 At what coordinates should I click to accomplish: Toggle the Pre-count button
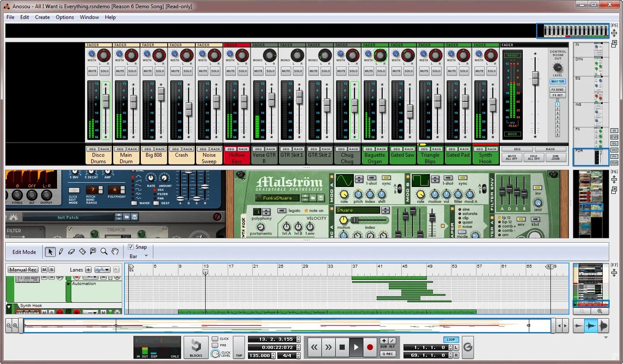click(x=215, y=345)
